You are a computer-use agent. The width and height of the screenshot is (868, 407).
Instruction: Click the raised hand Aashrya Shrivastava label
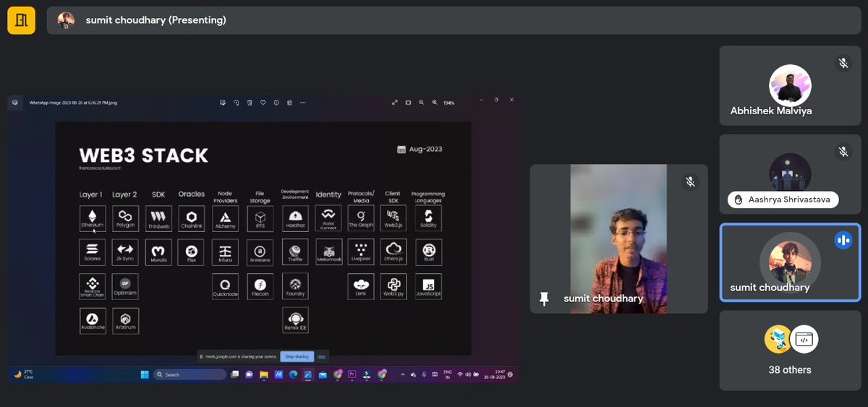[783, 200]
